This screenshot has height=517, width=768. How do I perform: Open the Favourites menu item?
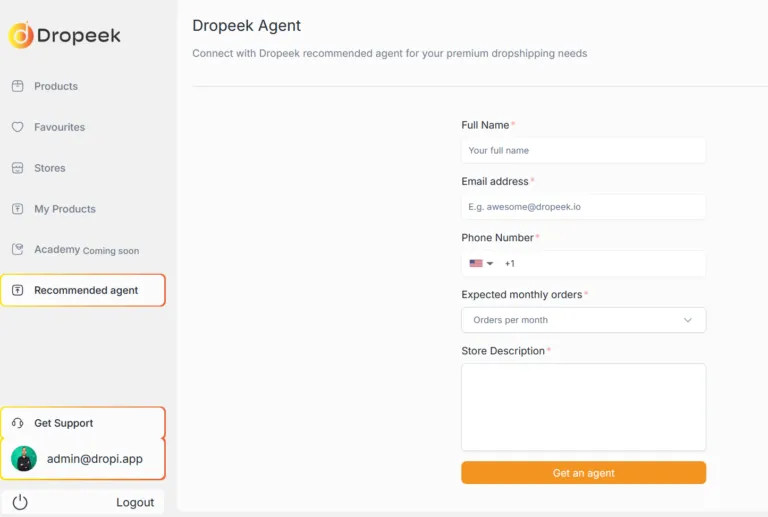pyautogui.click(x=59, y=127)
